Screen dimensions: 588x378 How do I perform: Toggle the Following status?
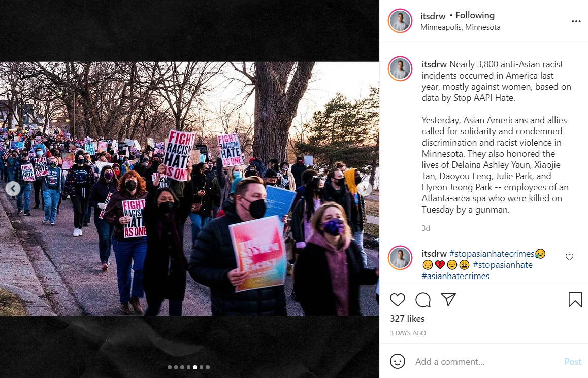(x=475, y=15)
